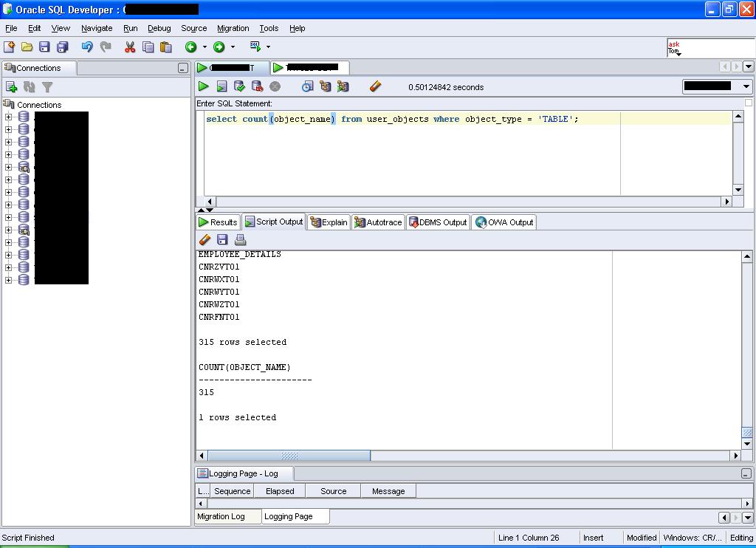Click the Script Output horizontal scrollbar thumb

[x=289, y=456]
